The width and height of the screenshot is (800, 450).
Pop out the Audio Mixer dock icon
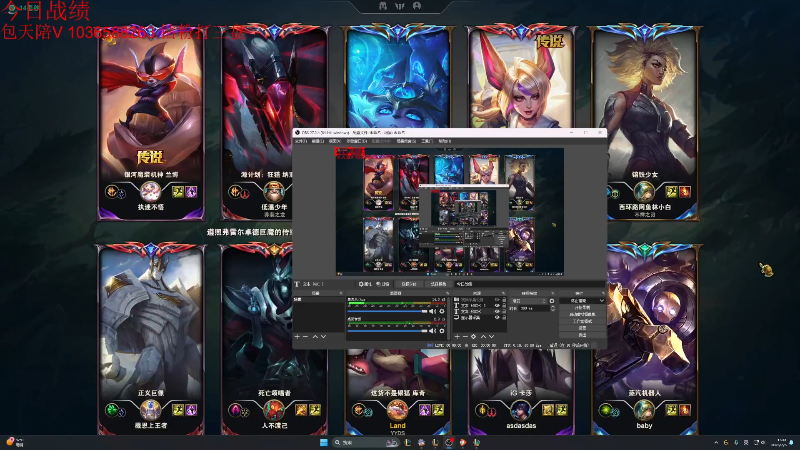coord(447,293)
